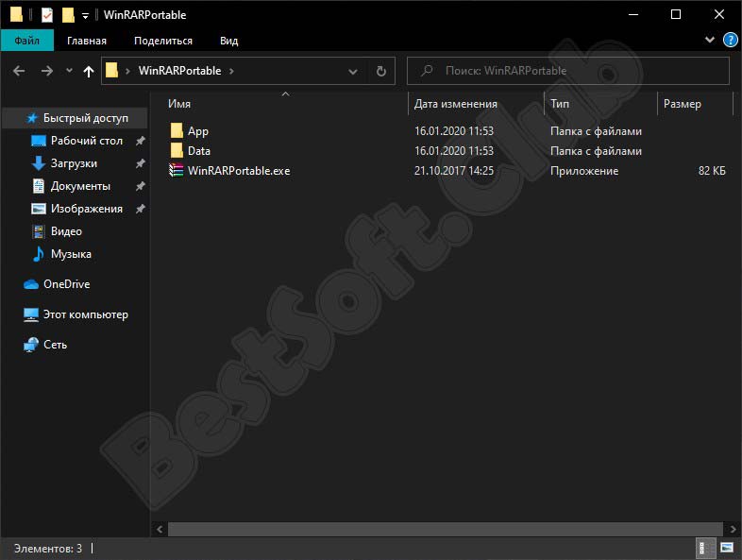This screenshot has height=560, width=742.
Task: Open Загрузки in navigation pane
Action: tap(74, 163)
